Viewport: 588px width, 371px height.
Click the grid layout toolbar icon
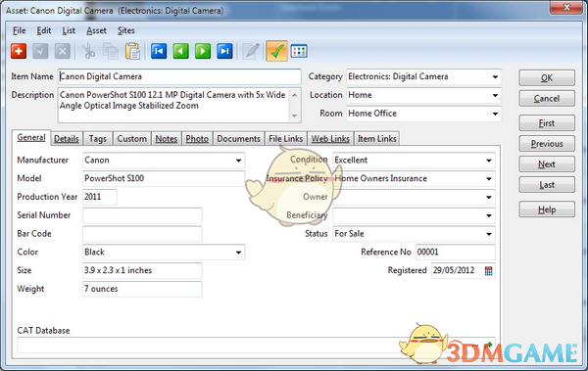point(299,51)
